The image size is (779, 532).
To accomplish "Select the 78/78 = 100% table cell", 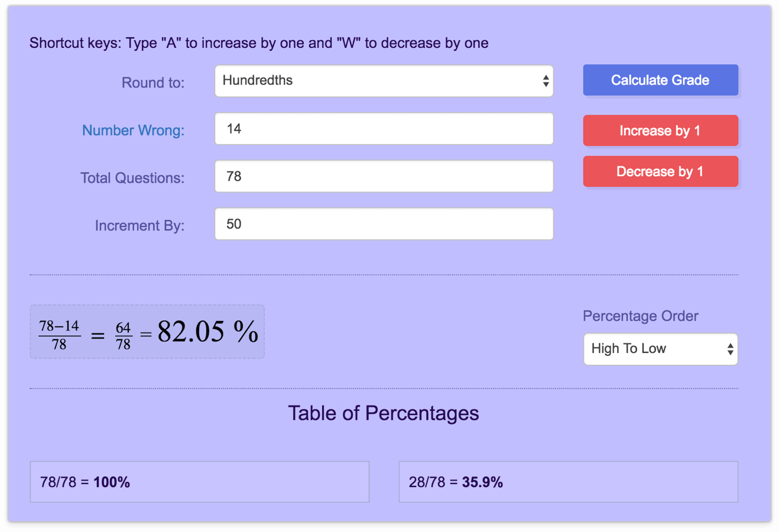I will tap(199, 482).
